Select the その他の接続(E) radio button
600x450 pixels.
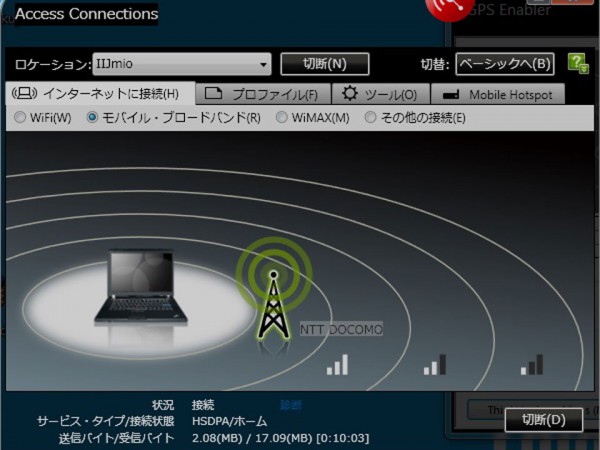click(x=370, y=117)
